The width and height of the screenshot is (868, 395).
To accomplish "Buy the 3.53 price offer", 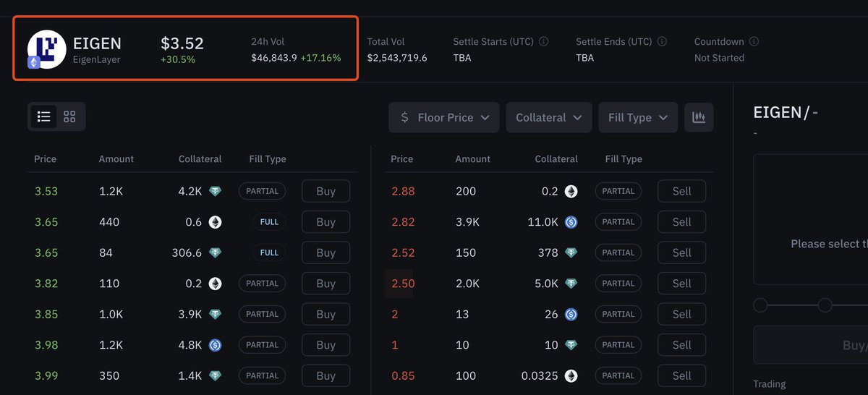I will coord(325,192).
